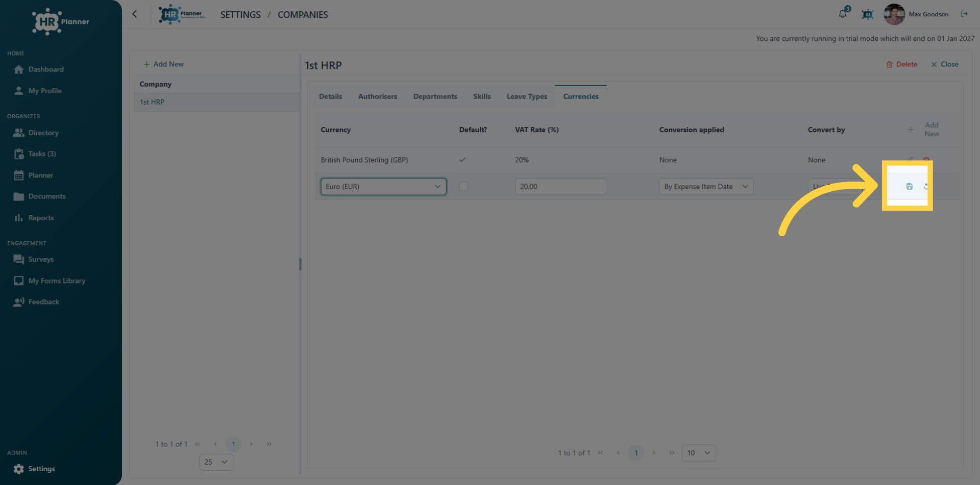Open By Expense Item Date dropdown
This screenshot has height=485, width=980.
tap(706, 187)
